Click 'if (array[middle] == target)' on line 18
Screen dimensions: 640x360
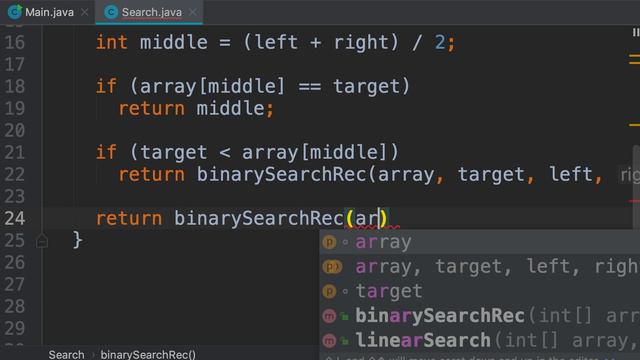pos(253,87)
